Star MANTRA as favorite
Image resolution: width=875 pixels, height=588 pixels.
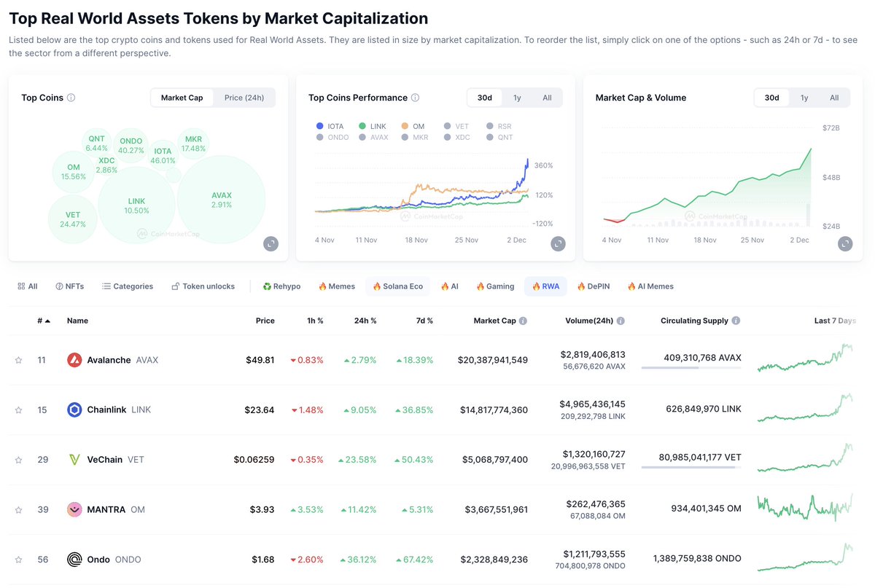click(19, 510)
